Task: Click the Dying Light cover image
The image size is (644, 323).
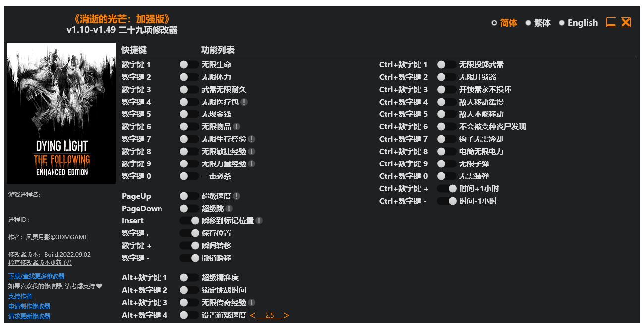Action: [x=61, y=113]
